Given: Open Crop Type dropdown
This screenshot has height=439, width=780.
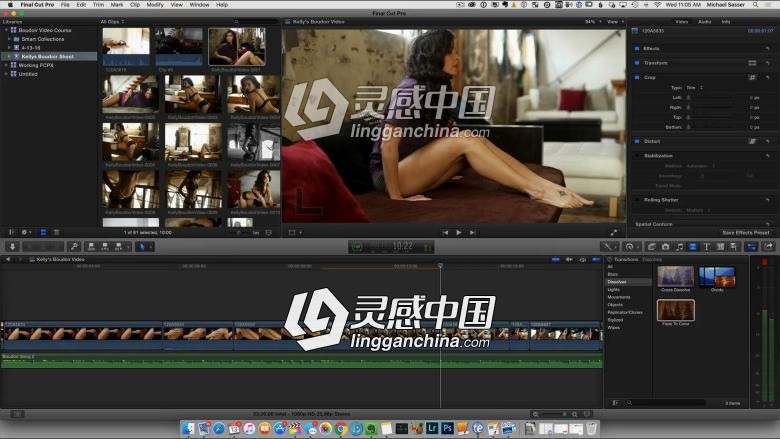Looking at the screenshot, I should [x=694, y=88].
